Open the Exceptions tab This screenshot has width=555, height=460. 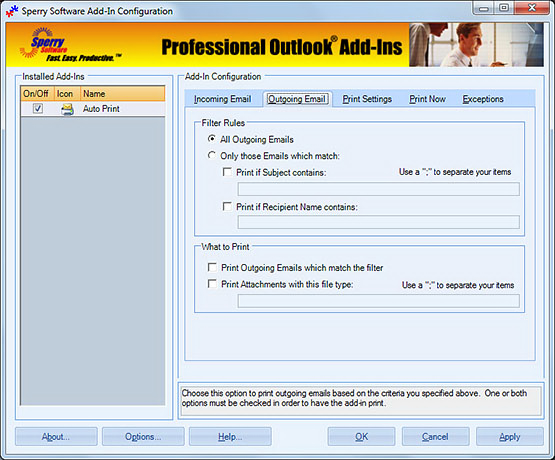(x=483, y=99)
